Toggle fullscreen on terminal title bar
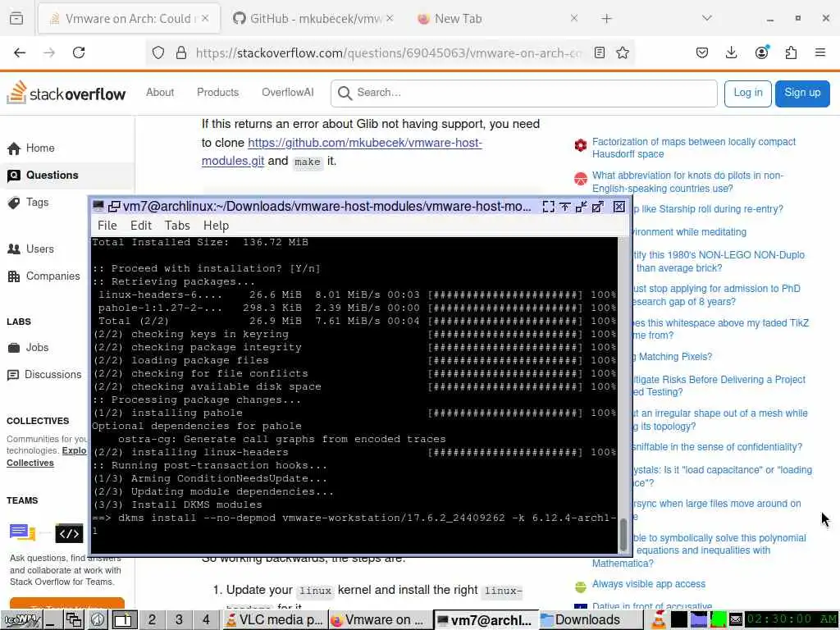Viewport: 840px width, 630px height. point(548,206)
